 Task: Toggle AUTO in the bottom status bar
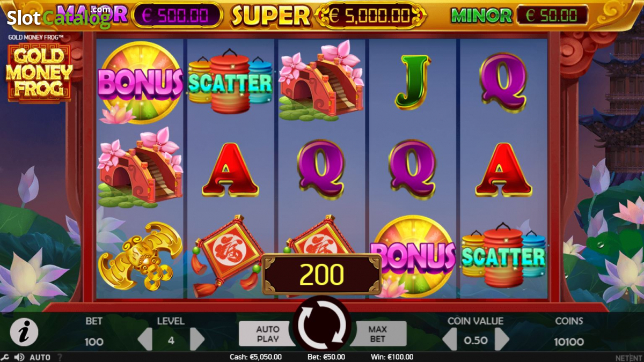point(40,357)
